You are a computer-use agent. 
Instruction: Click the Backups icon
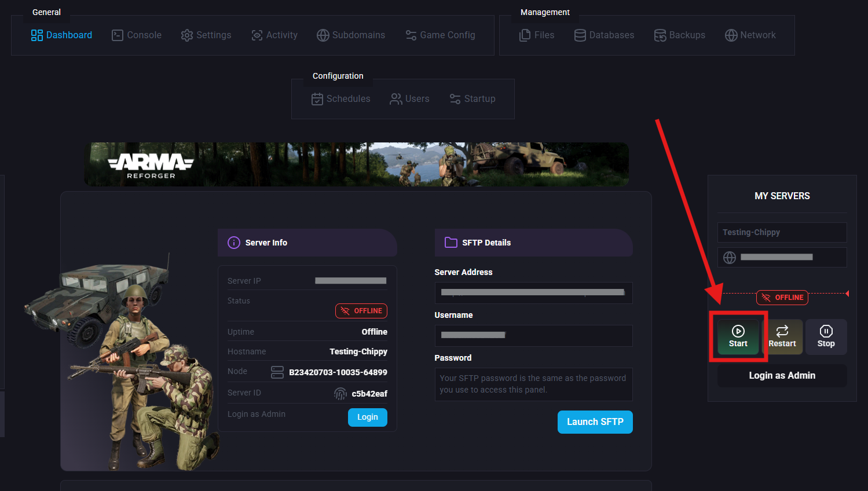(660, 35)
